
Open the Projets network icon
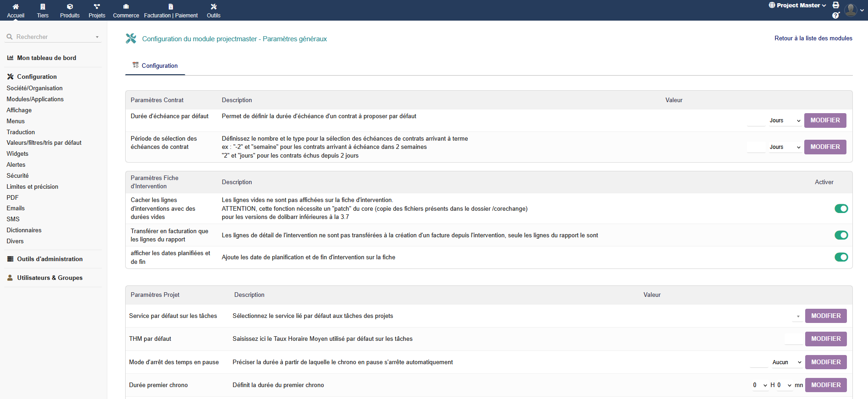pos(97,7)
